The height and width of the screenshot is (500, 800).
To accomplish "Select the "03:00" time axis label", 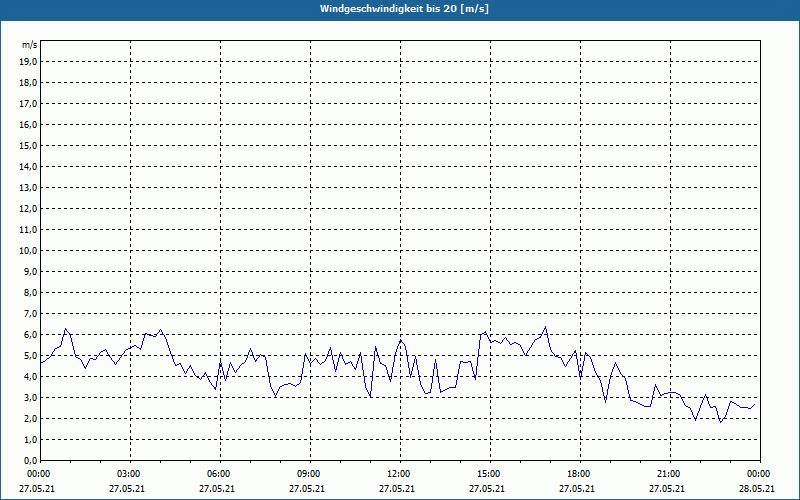I will tap(128, 474).
